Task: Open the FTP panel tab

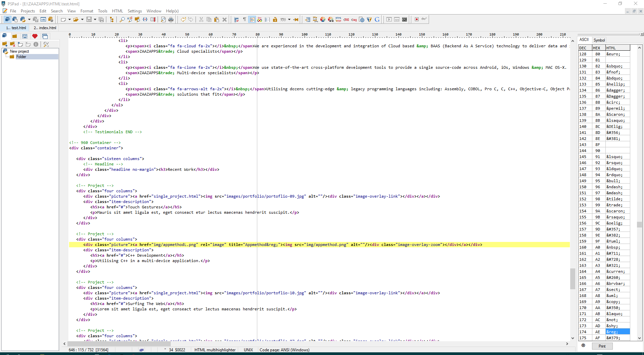Action: (25, 36)
